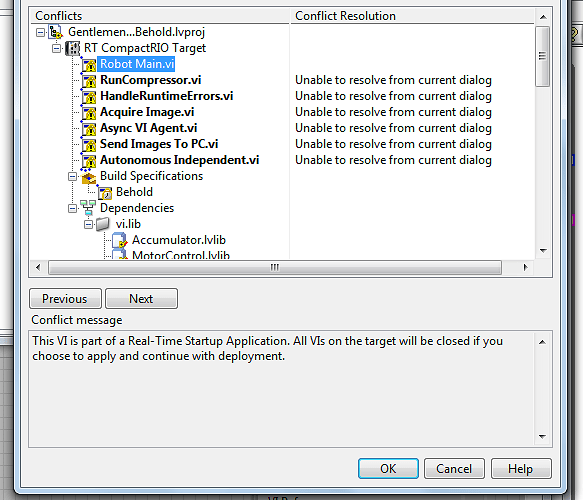Click the Next conflict button
The width and height of the screenshot is (583, 500).
141,299
